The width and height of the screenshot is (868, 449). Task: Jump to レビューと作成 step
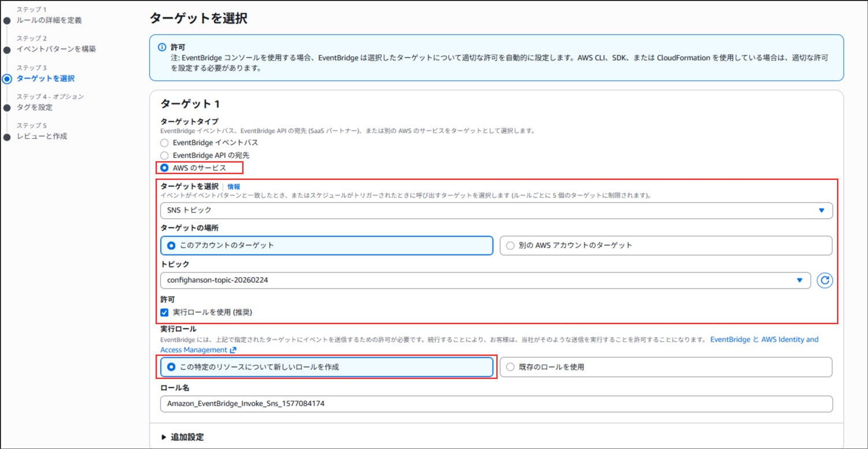42,136
